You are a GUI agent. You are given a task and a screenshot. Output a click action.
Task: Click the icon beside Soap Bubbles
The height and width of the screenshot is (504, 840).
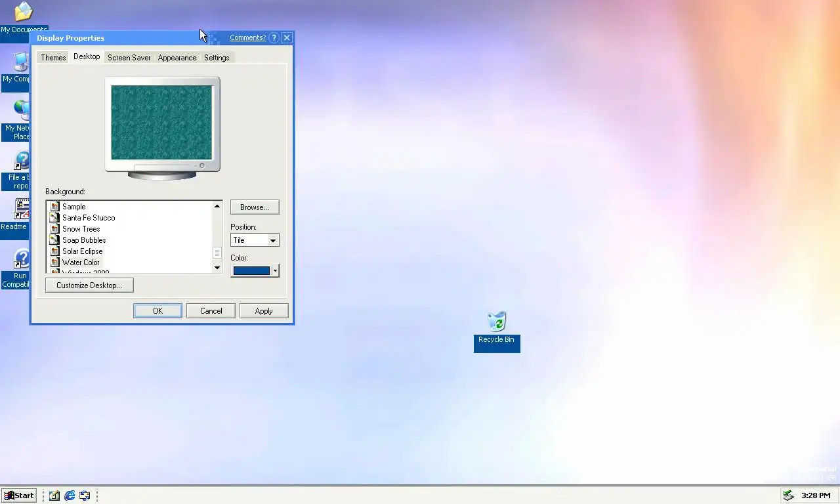point(55,240)
